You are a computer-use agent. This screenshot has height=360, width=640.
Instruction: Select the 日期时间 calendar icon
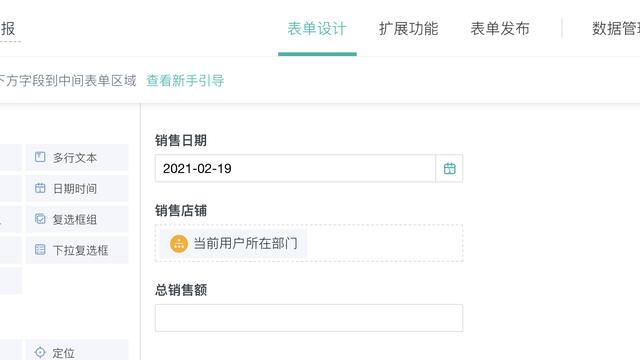coord(40,188)
